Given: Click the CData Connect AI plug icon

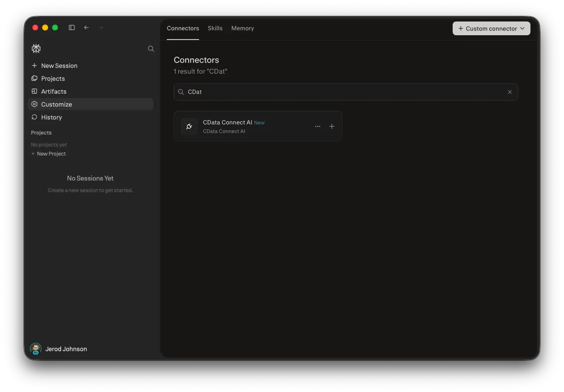Looking at the screenshot, I should pos(189,126).
